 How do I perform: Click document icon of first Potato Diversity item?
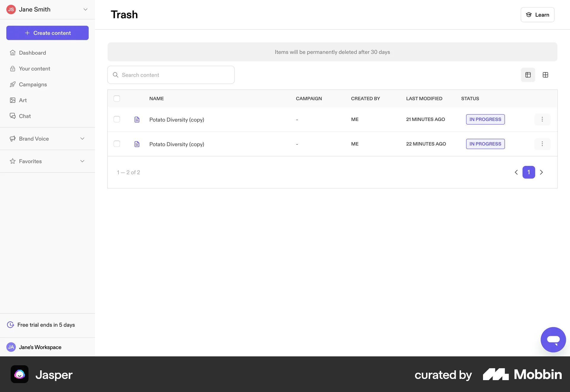137,119
